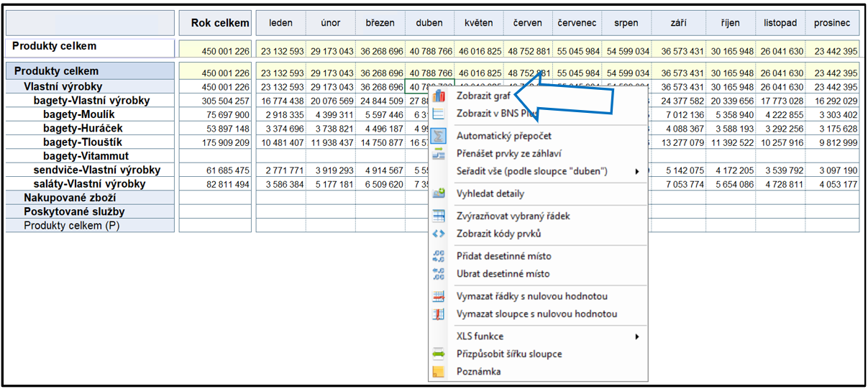Image resolution: width=868 pixels, height=389 pixels.
Task: Click the angle-brackets icon for Zobrazit kódy prvků
Action: pos(439,234)
